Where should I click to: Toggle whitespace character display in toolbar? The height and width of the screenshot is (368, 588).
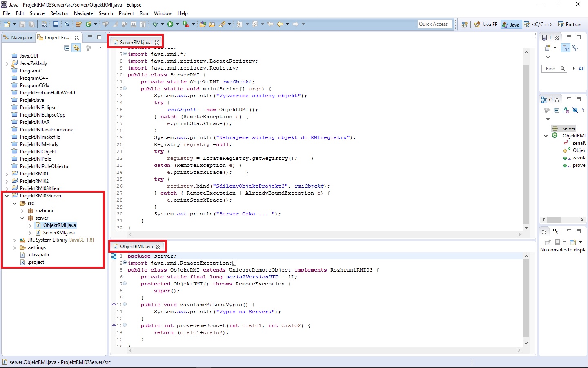[x=143, y=24]
